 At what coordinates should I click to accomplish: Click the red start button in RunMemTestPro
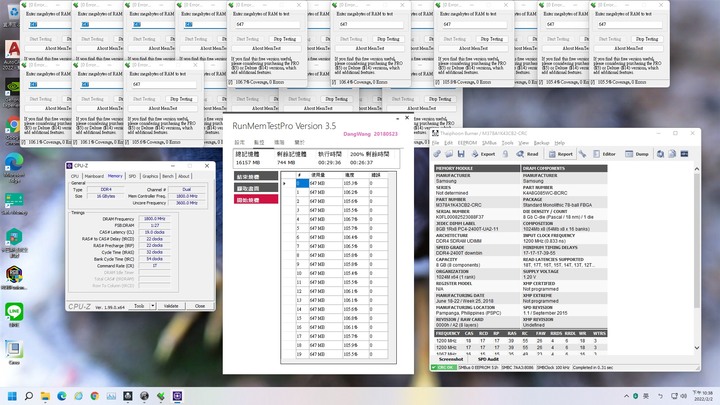click(256, 200)
